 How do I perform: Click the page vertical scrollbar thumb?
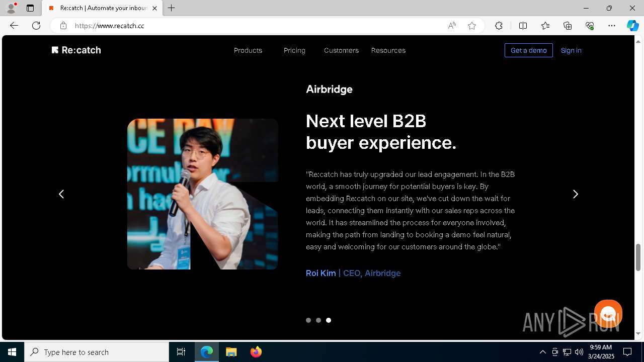638,257
